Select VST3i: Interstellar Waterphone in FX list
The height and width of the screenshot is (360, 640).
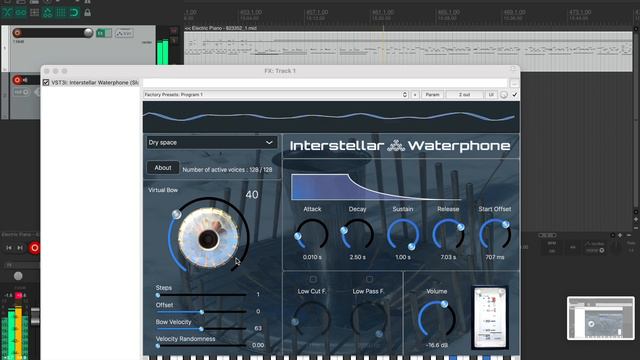coord(95,82)
